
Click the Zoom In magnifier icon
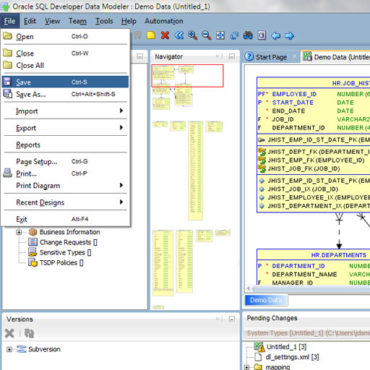[x=193, y=35]
